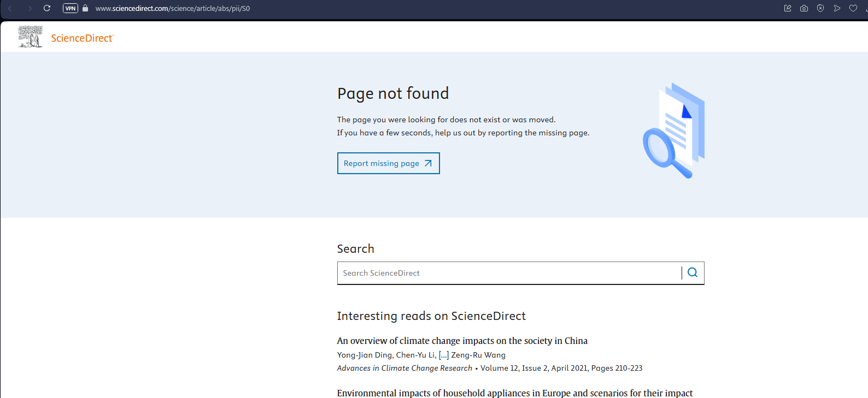Click the Interesting reads on ScienceDirect heading
The image size is (868, 398).
tap(431, 316)
